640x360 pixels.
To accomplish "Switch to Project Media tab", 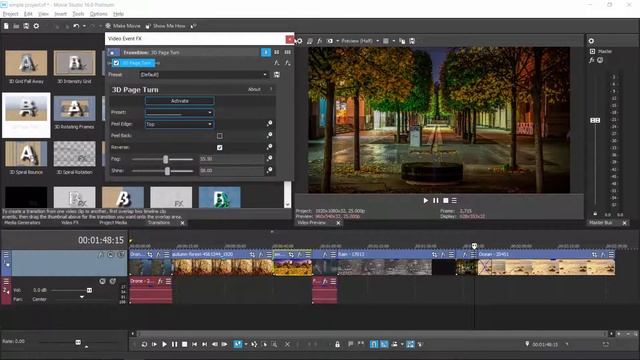I will coord(113,223).
